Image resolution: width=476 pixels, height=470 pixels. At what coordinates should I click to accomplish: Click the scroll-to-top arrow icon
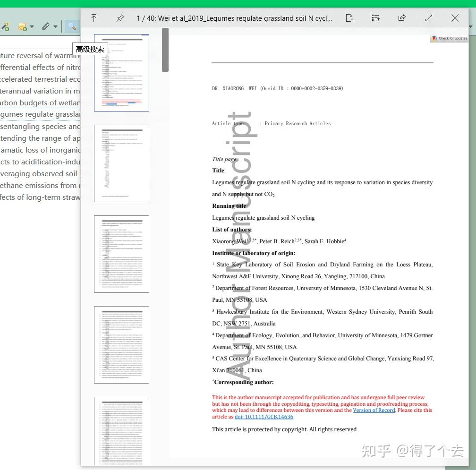[x=93, y=17]
